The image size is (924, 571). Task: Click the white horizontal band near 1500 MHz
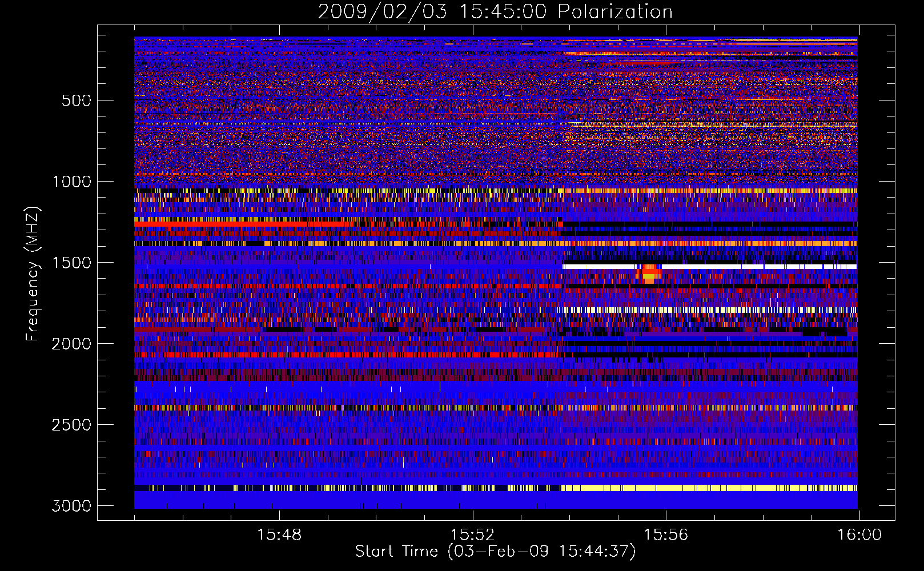click(x=710, y=267)
